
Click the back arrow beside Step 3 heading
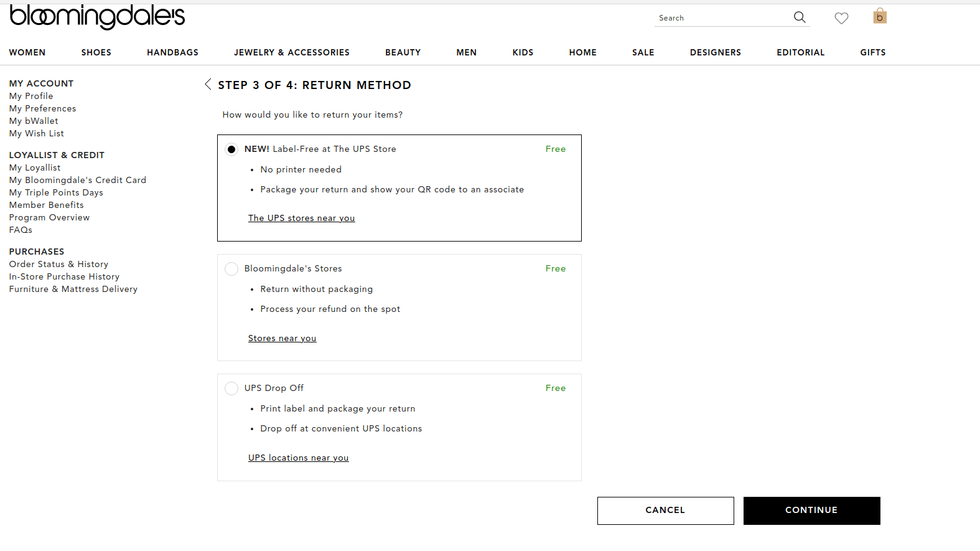(208, 84)
